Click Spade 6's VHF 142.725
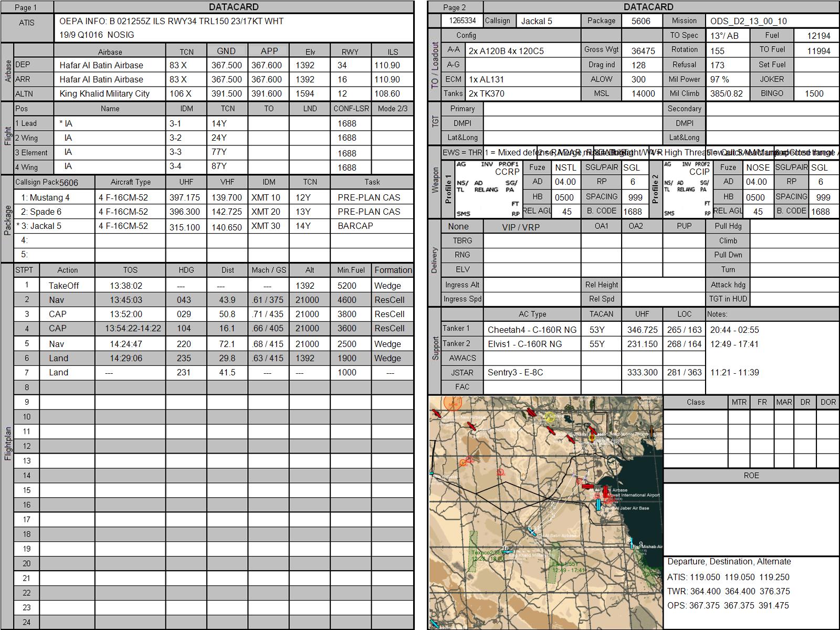840x630 pixels. pyautogui.click(x=227, y=212)
